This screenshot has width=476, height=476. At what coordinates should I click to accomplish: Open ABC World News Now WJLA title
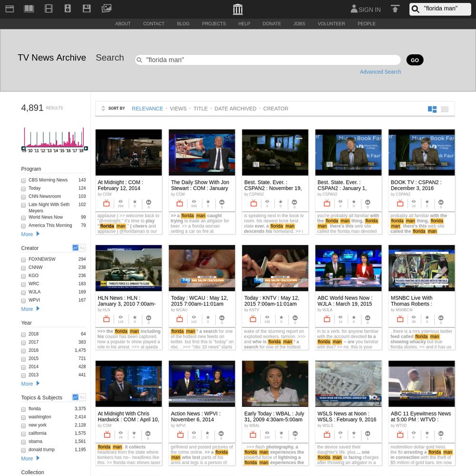(x=345, y=301)
